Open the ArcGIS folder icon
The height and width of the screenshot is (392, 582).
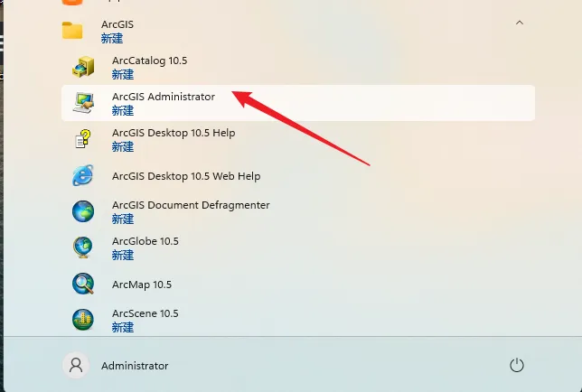[x=72, y=31]
